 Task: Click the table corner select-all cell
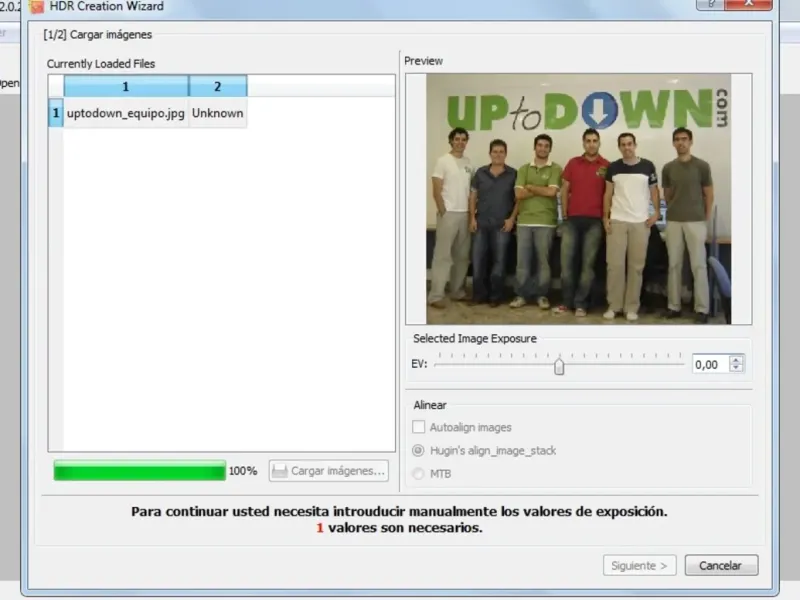pos(56,86)
